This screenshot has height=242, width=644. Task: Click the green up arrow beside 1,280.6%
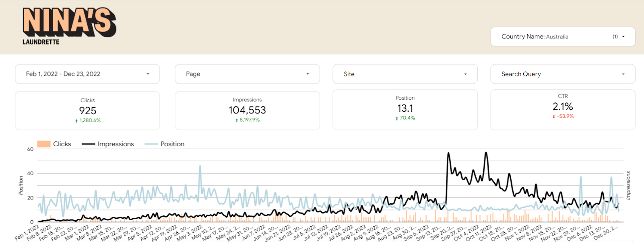coord(76,121)
